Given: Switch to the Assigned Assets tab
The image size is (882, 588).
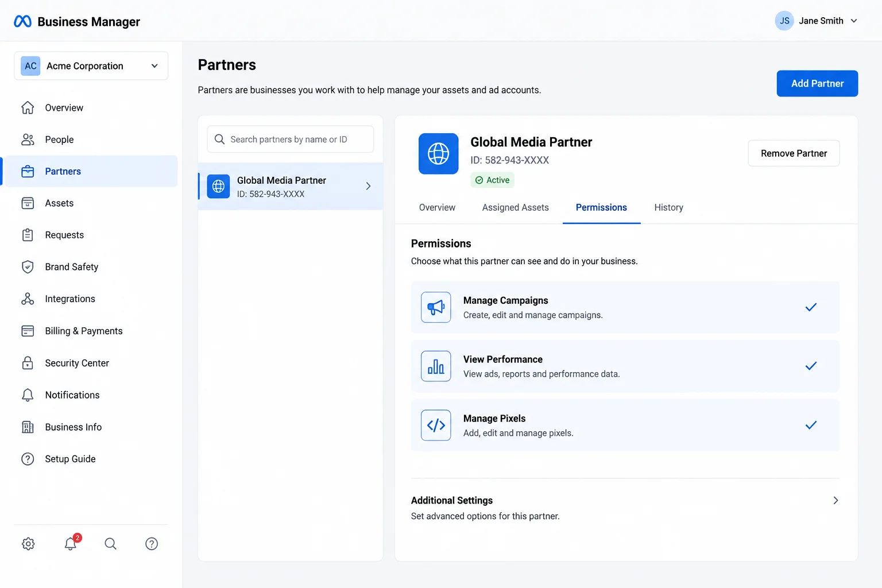Looking at the screenshot, I should point(516,207).
